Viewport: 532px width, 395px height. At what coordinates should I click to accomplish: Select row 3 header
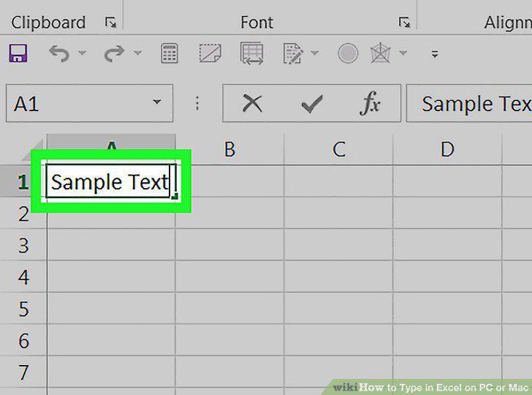[x=23, y=245]
